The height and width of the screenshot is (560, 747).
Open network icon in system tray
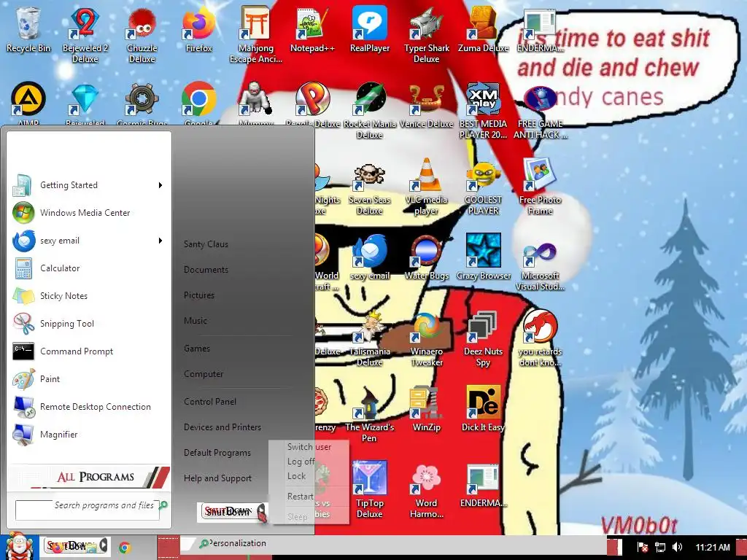[659, 547]
